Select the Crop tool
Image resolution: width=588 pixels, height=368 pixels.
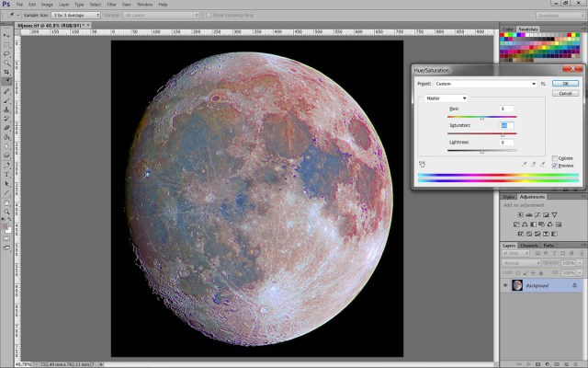pyautogui.click(x=6, y=72)
